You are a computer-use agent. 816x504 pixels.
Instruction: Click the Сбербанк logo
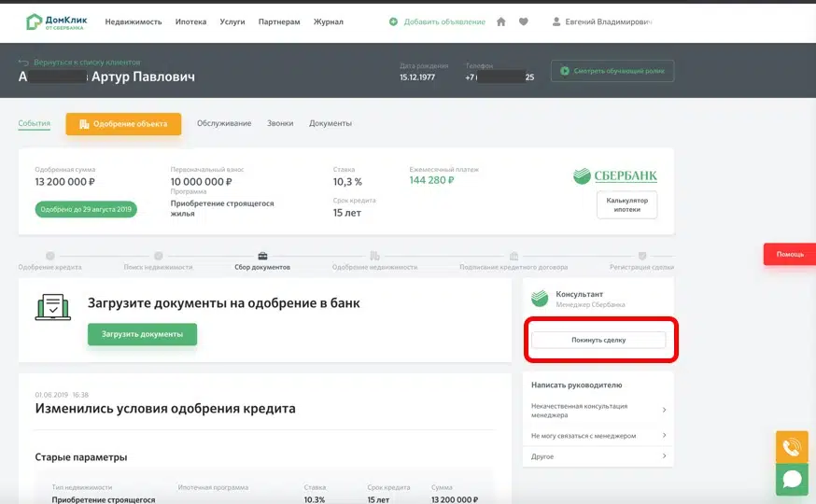(614, 176)
